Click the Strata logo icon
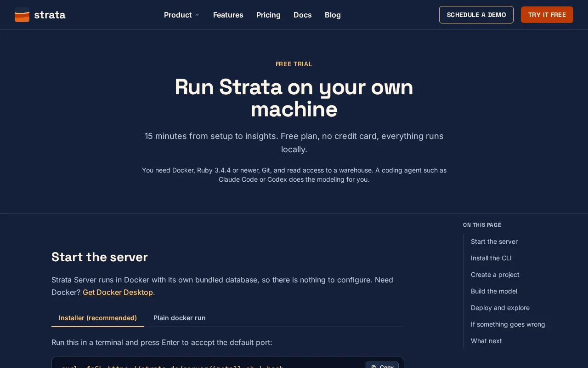This screenshot has width=588, height=368. [22, 15]
